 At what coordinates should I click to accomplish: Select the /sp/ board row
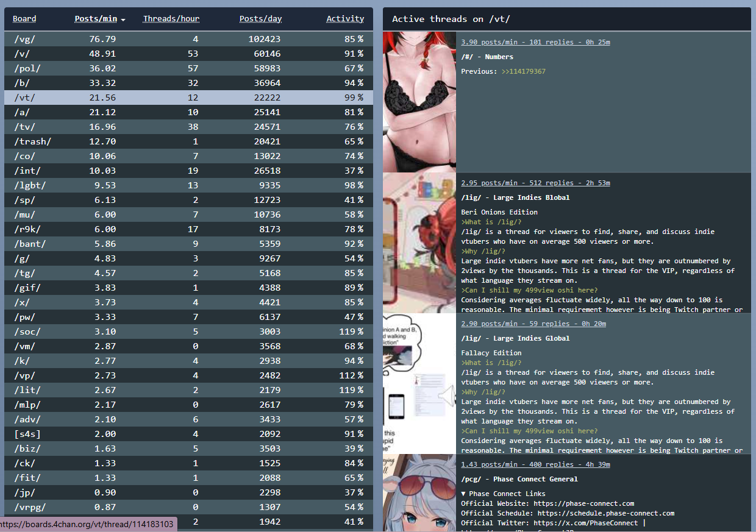tap(188, 200)
